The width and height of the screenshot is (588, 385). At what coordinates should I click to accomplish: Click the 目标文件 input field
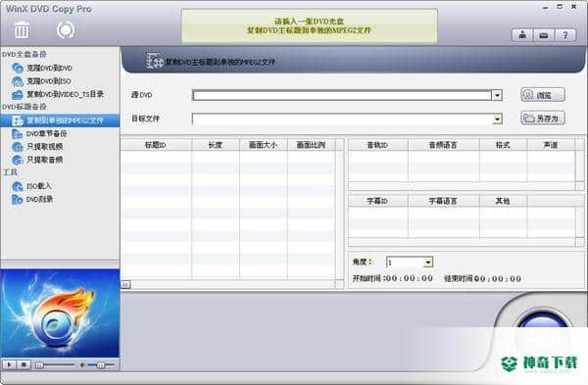coord(342,120)
